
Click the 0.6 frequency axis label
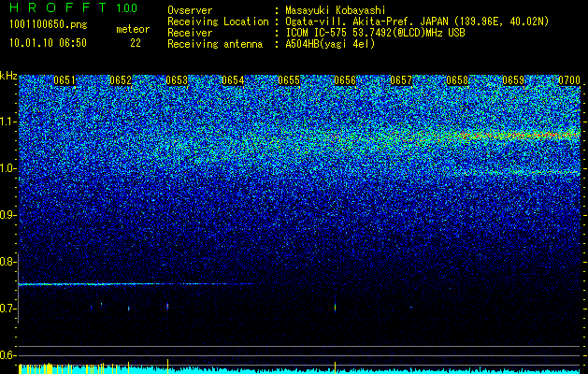click(x=7, y=355)
